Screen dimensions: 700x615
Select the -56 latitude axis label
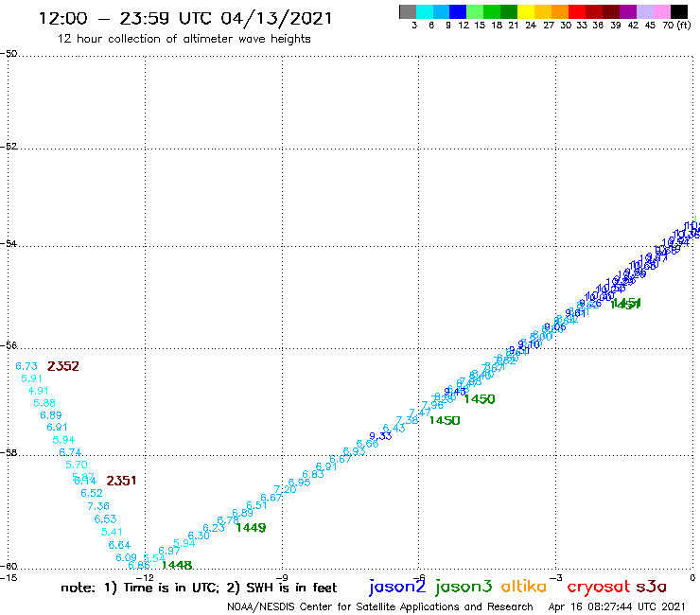tap(9, 345)
